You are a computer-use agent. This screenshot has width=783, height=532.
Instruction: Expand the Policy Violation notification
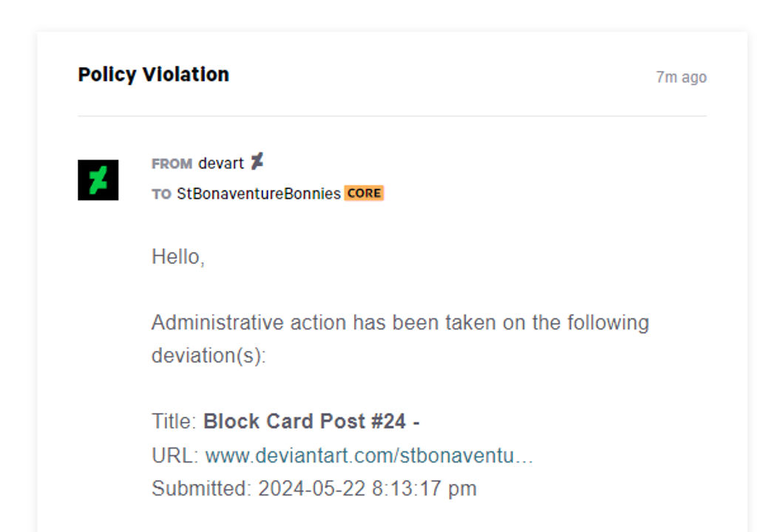pos(153,74)
